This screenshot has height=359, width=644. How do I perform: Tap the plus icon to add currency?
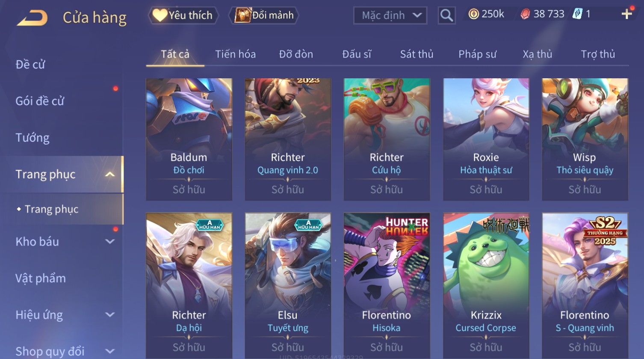626,14
